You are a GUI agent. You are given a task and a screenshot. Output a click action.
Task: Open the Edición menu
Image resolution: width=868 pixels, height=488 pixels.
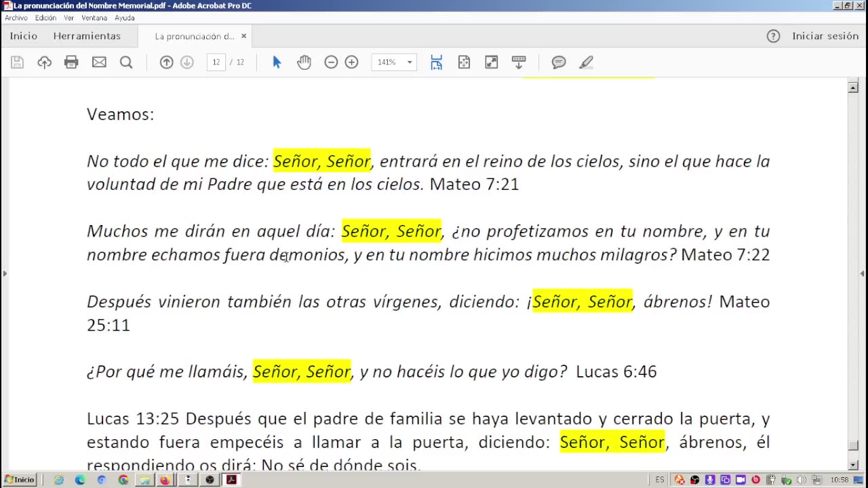45,18
